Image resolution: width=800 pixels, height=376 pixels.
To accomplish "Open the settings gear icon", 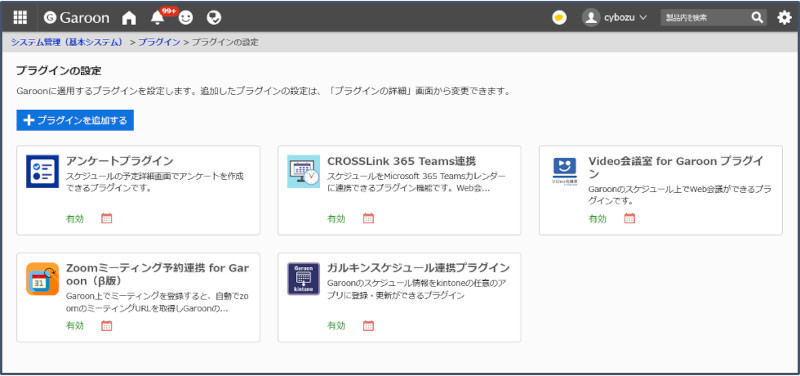I will pyautogui.click(x=784, y=18).
